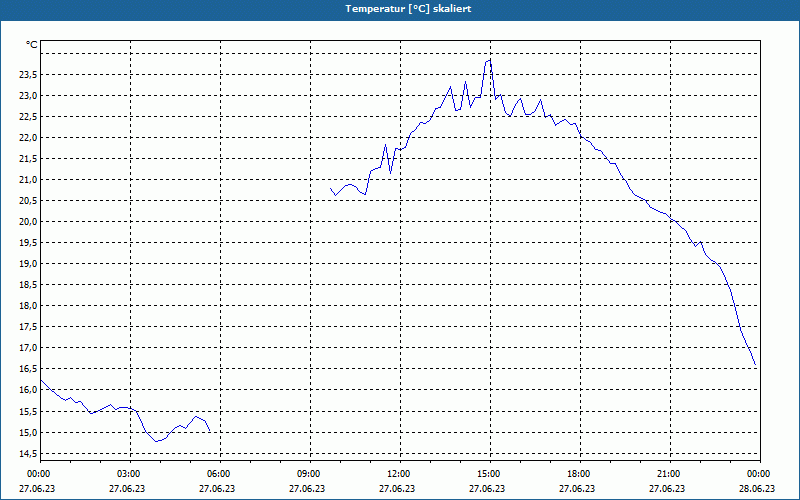Select the 22,5 y-axis label
The width and height of the screenshot is (800, 500).
(x=28, y=117)
